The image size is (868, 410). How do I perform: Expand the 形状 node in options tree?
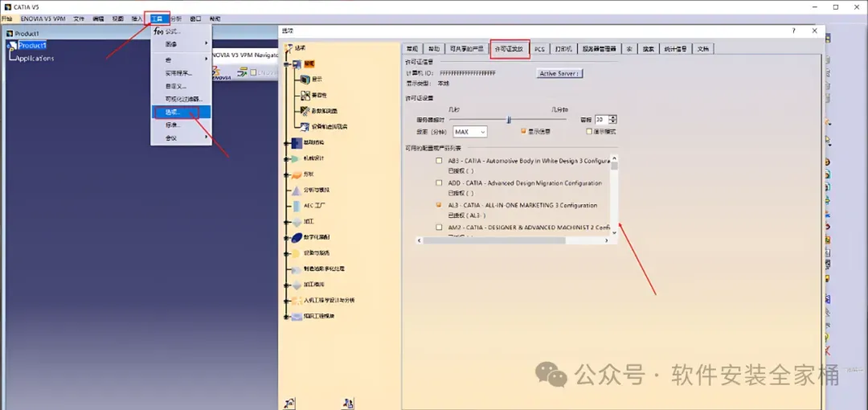tap(286, 174)
